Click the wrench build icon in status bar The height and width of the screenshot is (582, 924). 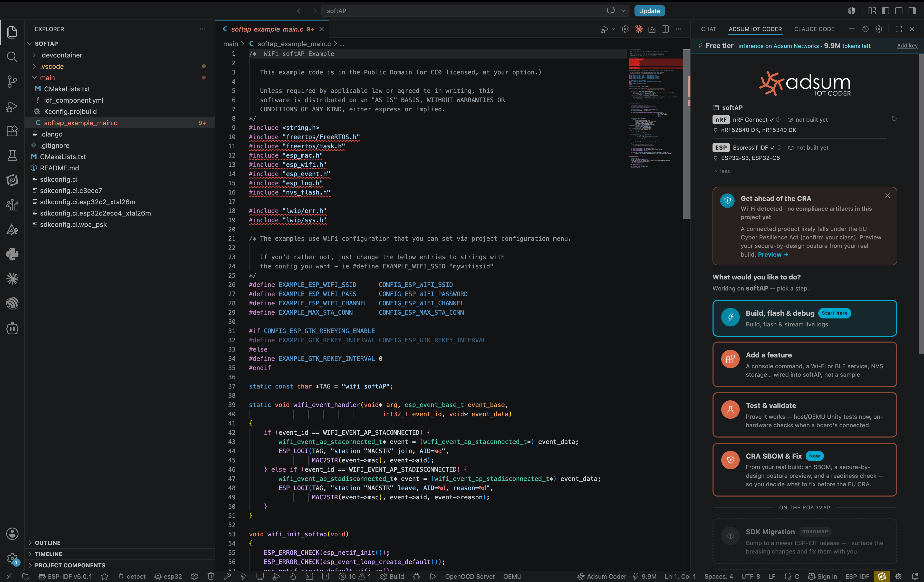click(227, 576)
